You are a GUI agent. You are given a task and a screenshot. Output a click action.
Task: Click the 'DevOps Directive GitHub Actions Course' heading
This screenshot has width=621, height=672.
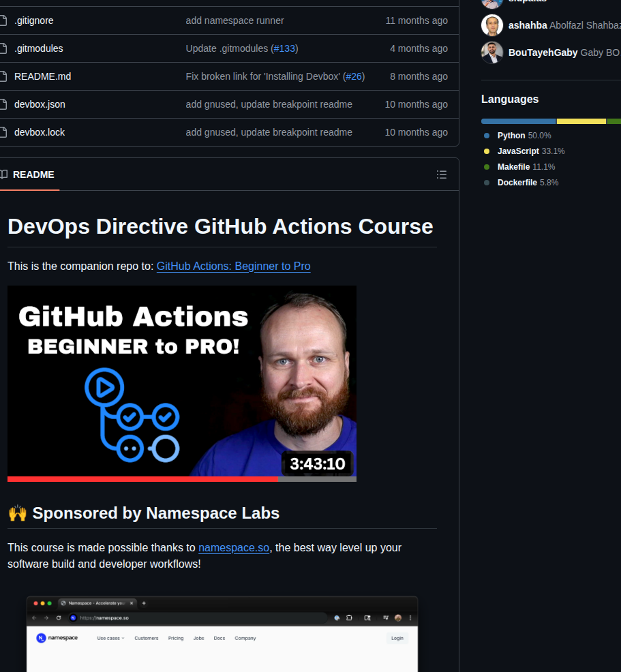pyautogui.click(x=220, y=226)
